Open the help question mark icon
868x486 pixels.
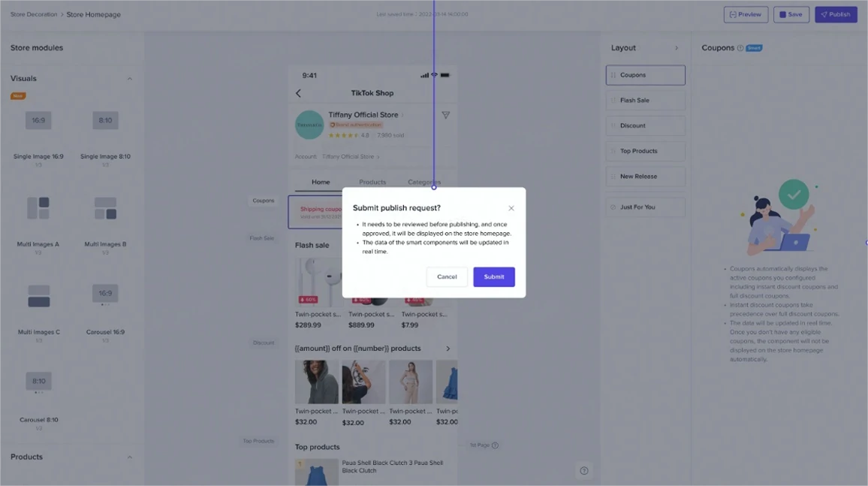coord(583,471)
